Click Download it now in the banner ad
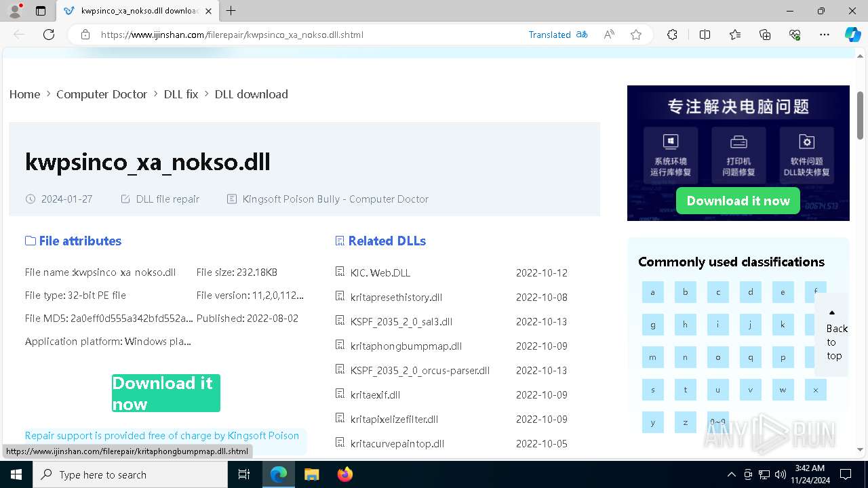868x488 pixels. click(738, 201)
